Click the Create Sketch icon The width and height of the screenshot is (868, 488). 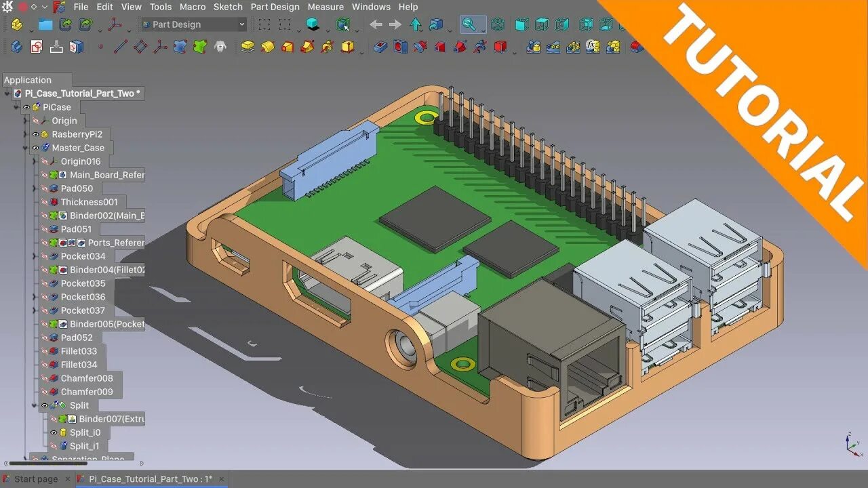tap(37, 47)
